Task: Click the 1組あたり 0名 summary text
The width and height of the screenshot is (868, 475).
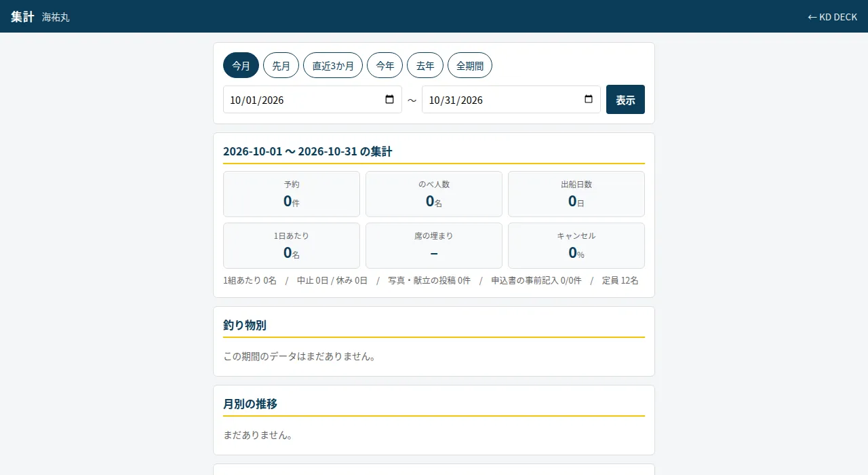Action: [250, 280]
